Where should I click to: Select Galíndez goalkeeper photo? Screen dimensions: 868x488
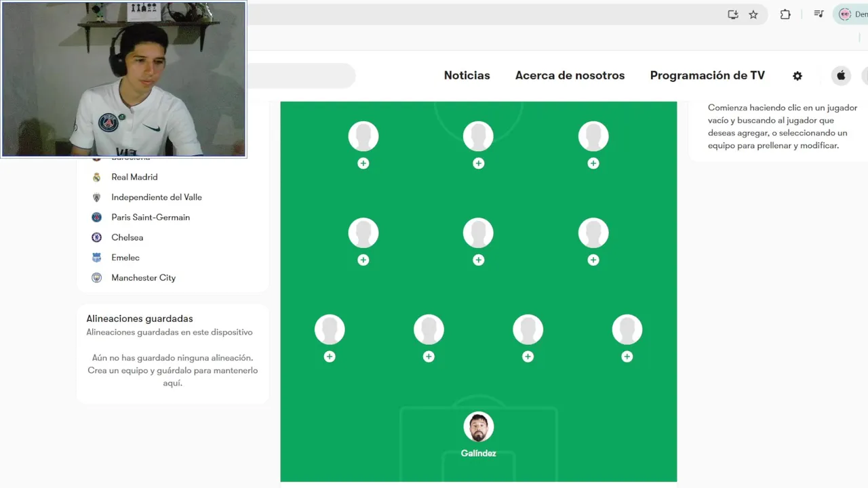click(479, 428)
